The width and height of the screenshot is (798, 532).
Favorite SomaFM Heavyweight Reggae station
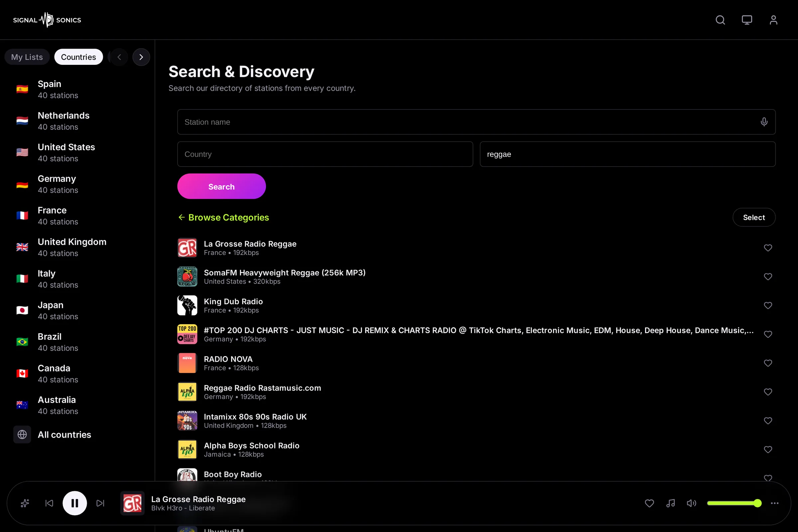coord(768,277)
